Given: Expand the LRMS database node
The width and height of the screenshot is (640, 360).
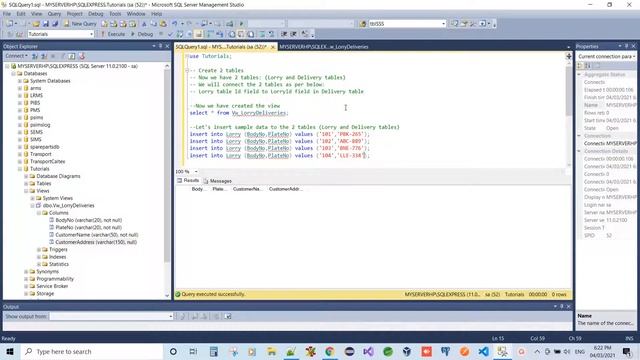Looking at the screenshot, I should [20, 96].
